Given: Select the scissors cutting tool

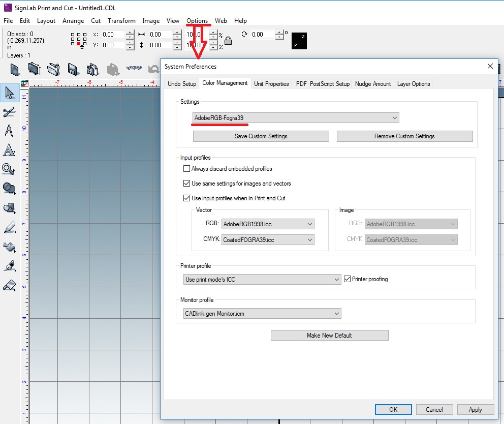Looking at the screenshot, I should tap(9, 112).
